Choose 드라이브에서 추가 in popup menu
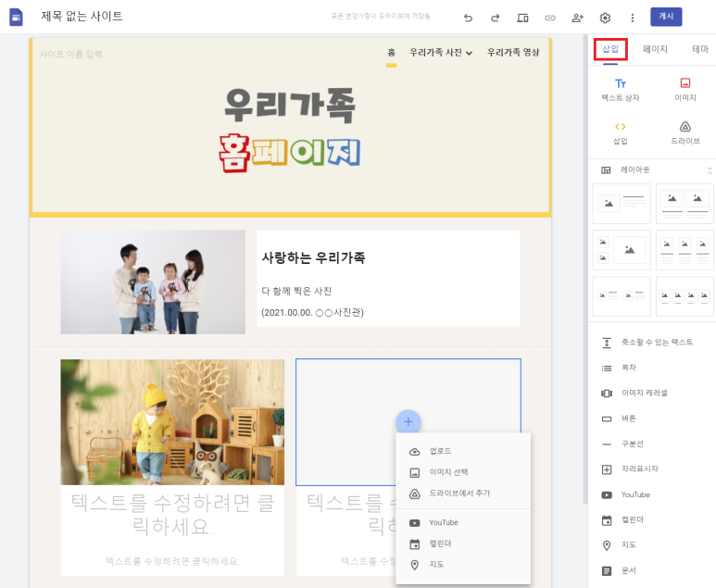The height and width of the screenshot is (588, 716). 463,494
